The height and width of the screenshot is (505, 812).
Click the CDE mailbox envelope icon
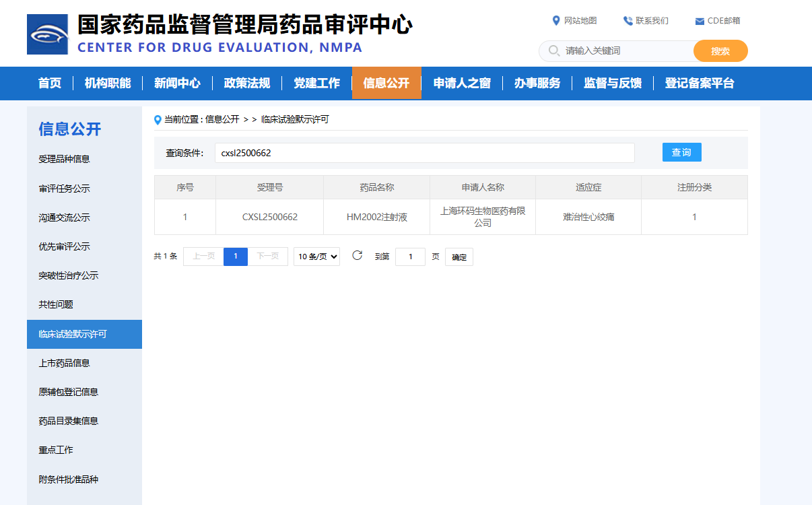tap(700, 22)
